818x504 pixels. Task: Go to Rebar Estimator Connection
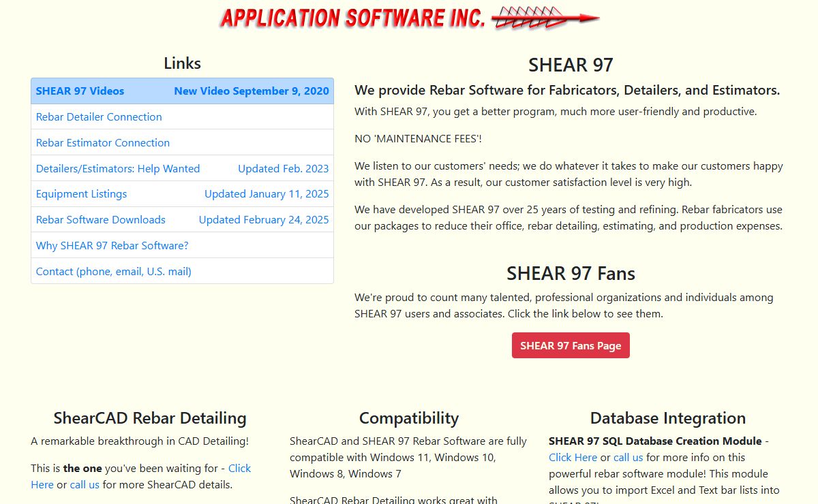[182, 142]
